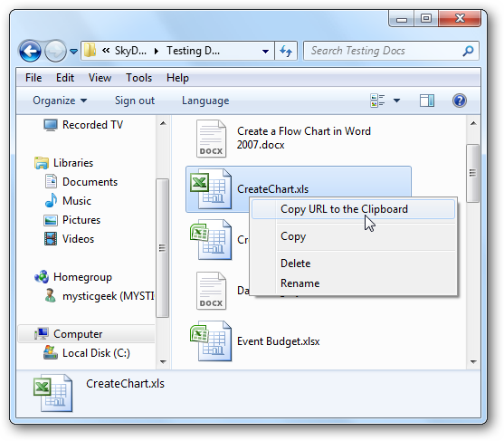This screenshot has width=504, height=441.
Task: Select Local Disk (C:) in navigation pane
Action: pos(87,353)
